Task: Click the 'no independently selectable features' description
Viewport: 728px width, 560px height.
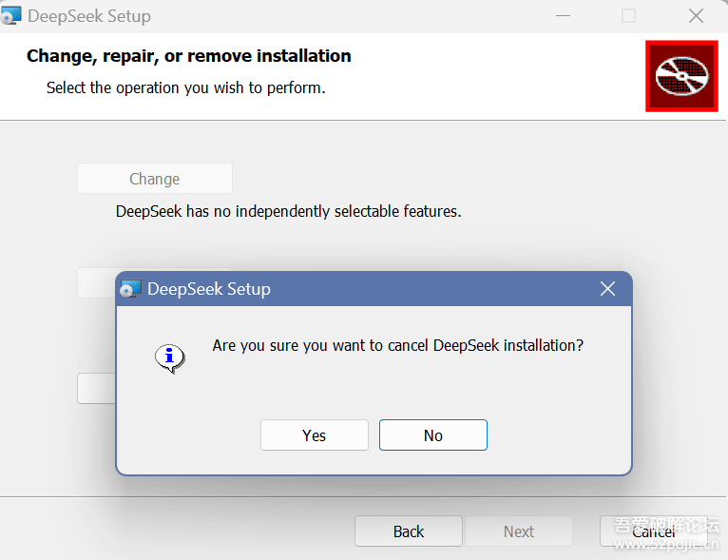Action: pyautogui.click(x=288, y=211)
